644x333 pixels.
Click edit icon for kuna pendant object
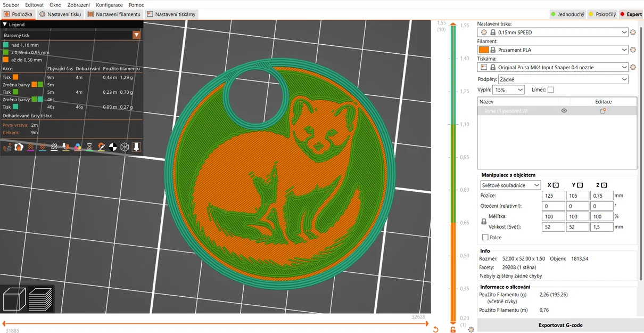coord(603,111)
